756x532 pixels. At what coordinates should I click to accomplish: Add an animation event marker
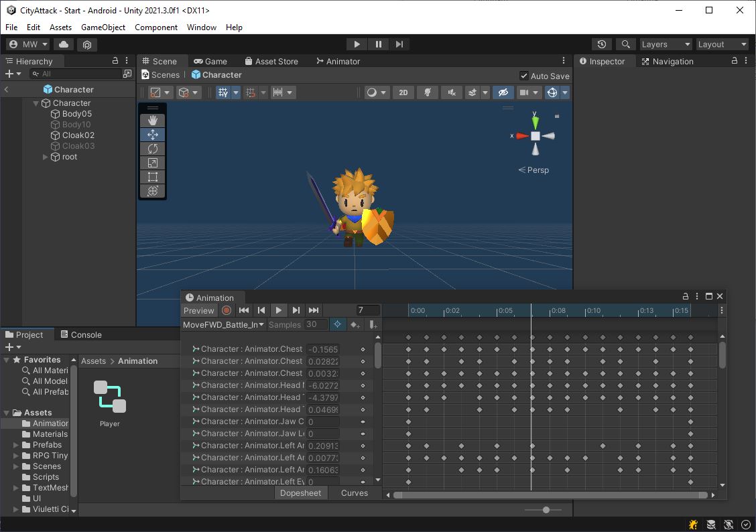(373, 324)
